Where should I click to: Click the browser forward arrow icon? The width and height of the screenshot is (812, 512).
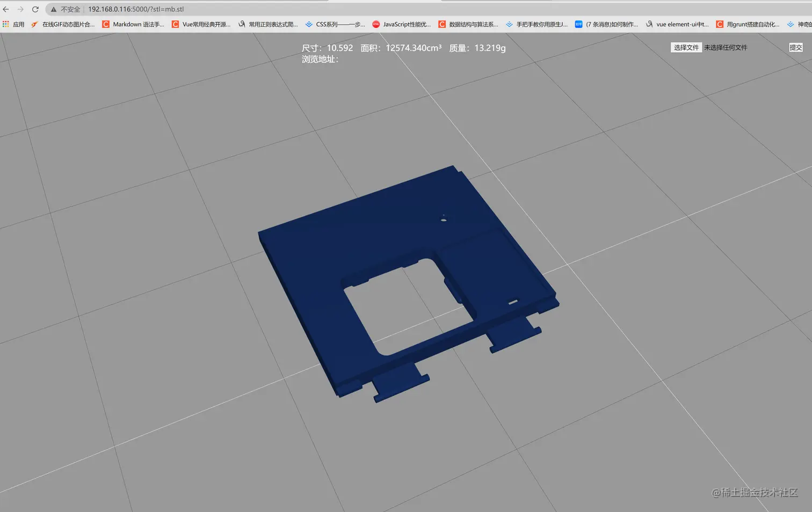coord(20,9)
